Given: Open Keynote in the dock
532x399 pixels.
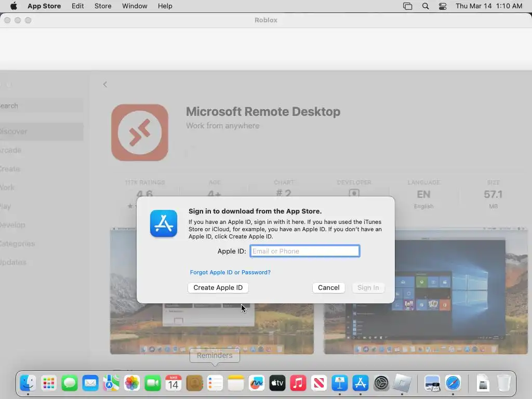Looking at the screenshot, I should tap(340, 383).
